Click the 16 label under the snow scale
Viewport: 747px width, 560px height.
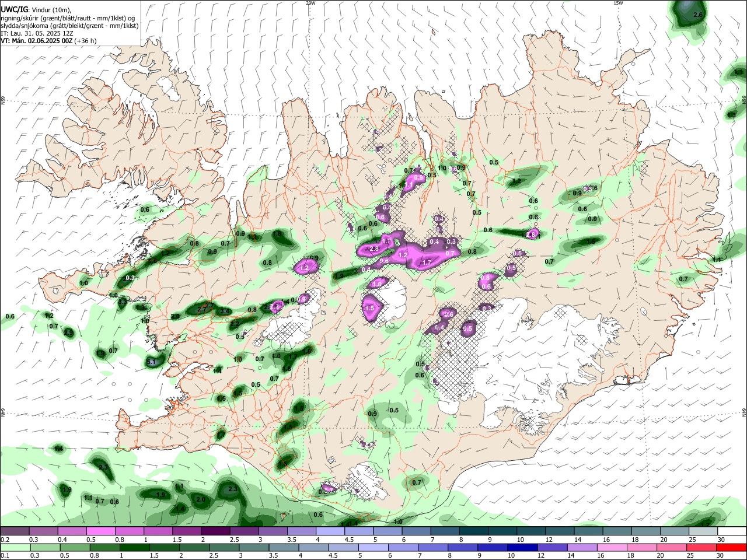(x=606, y=540)
